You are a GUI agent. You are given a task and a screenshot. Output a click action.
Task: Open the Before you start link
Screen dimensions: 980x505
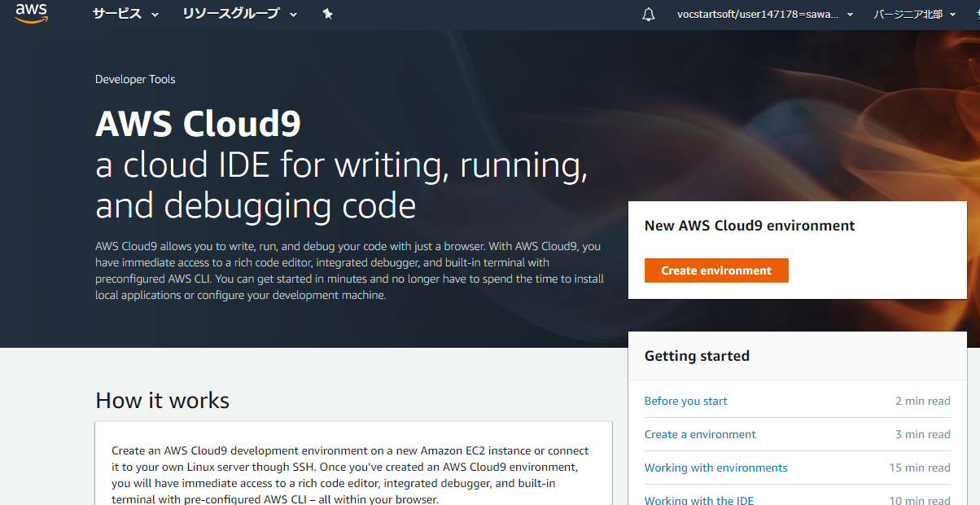pyautogui.click(x=686, y=401)
